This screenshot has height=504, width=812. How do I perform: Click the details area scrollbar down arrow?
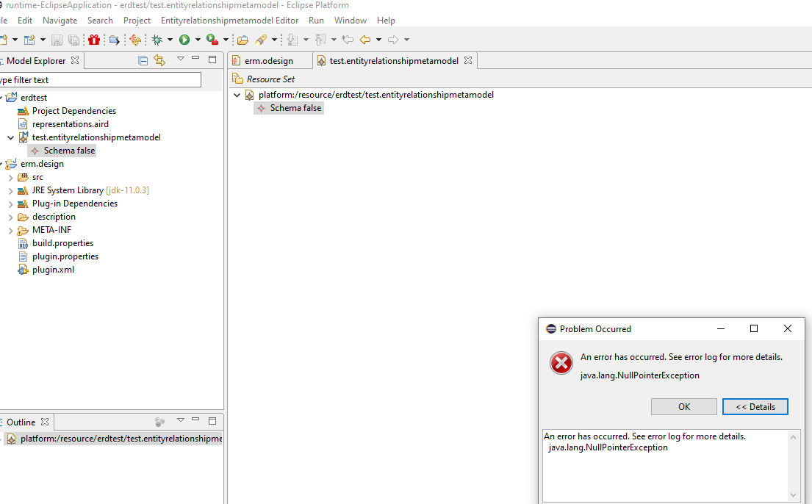[x=794, y=496]
